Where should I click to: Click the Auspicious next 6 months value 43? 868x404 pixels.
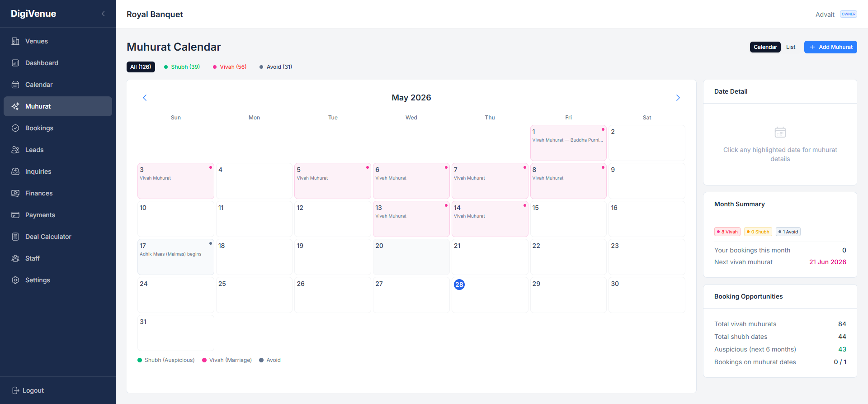pyautogui.click(x=842, y=349)
